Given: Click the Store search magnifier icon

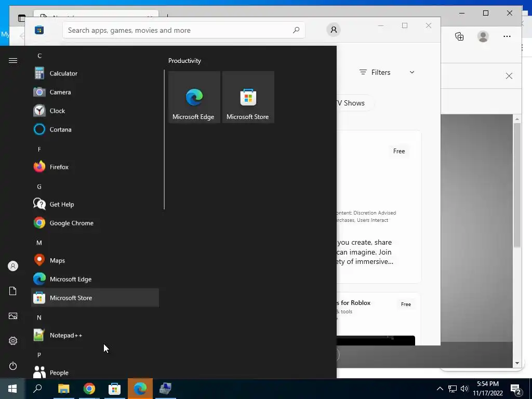Looking at the screenshot, I should [296, 30].
